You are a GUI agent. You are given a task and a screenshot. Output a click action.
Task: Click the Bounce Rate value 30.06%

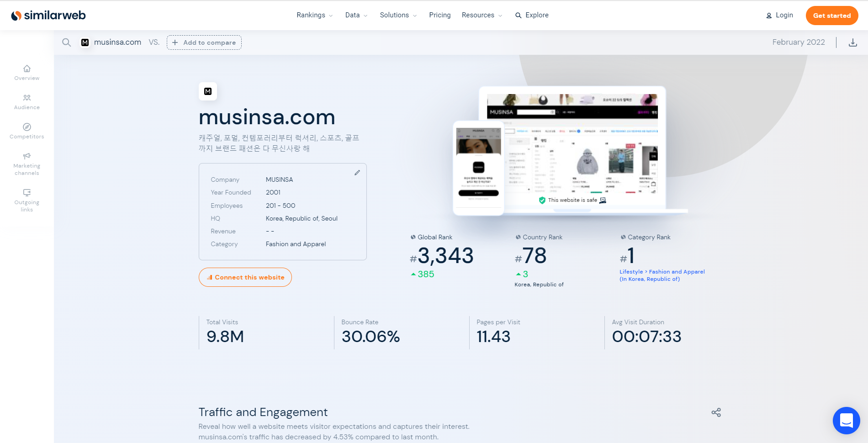(x=370, y=337)
